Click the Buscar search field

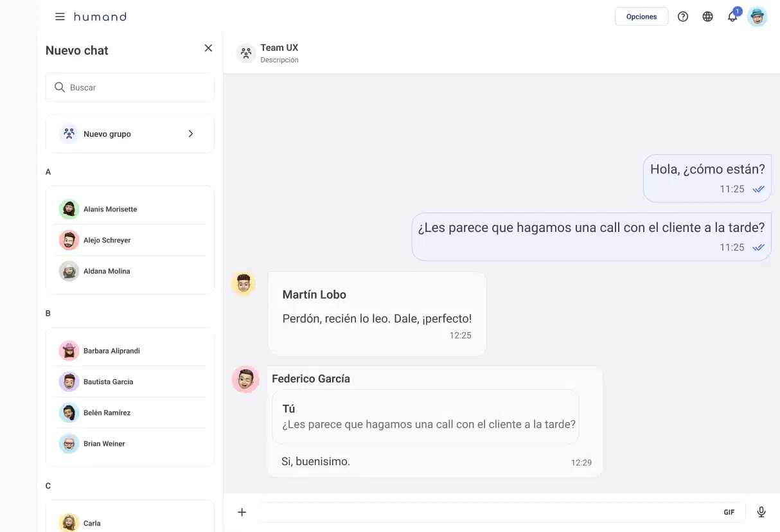pos(130,87)
